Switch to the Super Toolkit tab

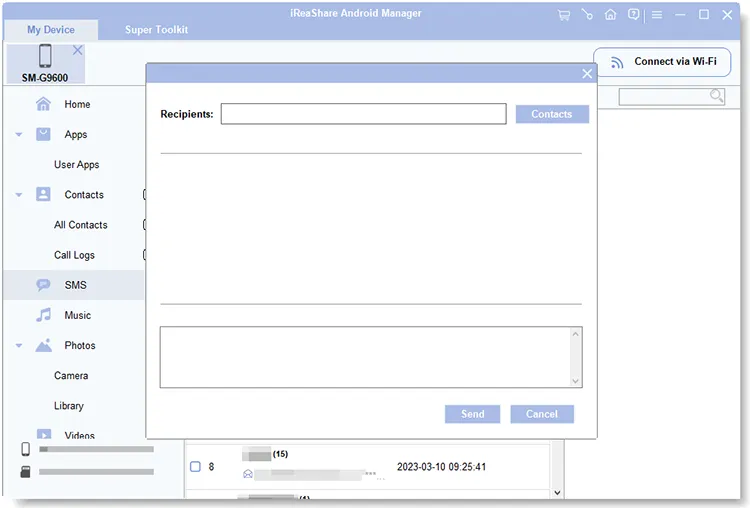coord(156,30)
